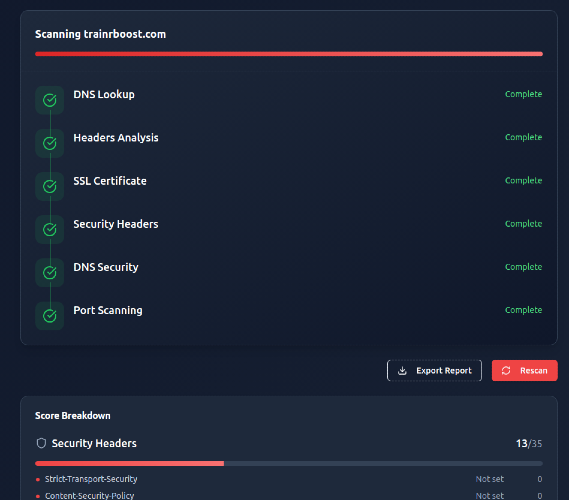569x500 pixels.
Task: Select the 'DNS Security' step label
Action: [106, 267]
